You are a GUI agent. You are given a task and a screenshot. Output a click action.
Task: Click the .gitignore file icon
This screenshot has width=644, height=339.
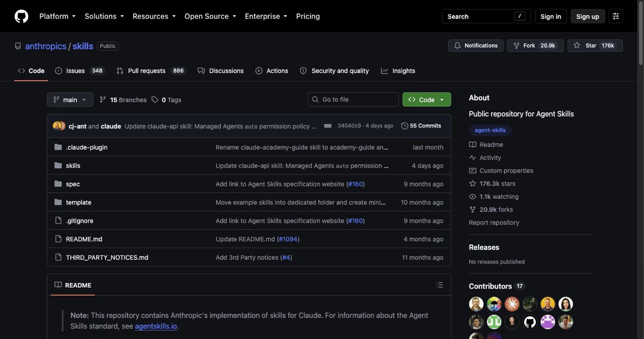point(58,221)
